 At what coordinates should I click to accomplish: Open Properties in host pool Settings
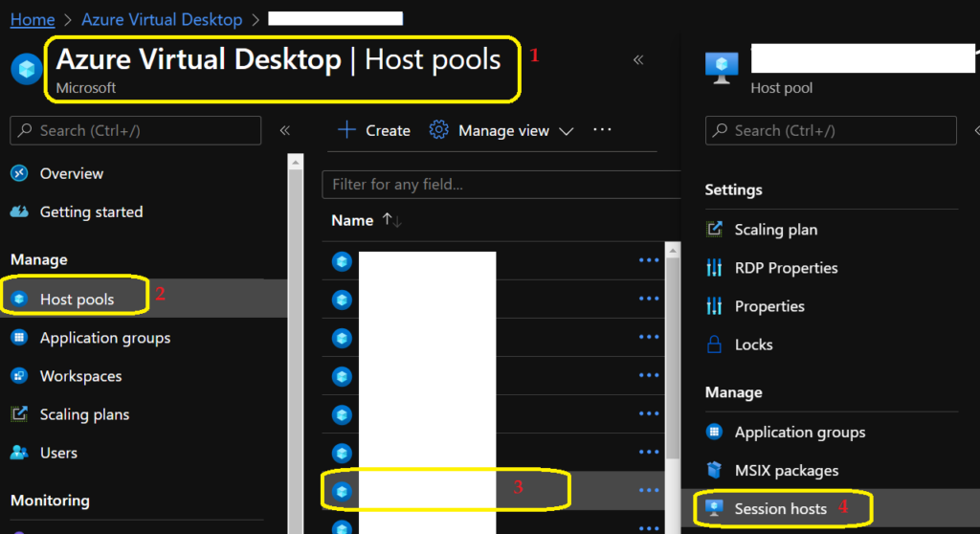tap(769, 306)
